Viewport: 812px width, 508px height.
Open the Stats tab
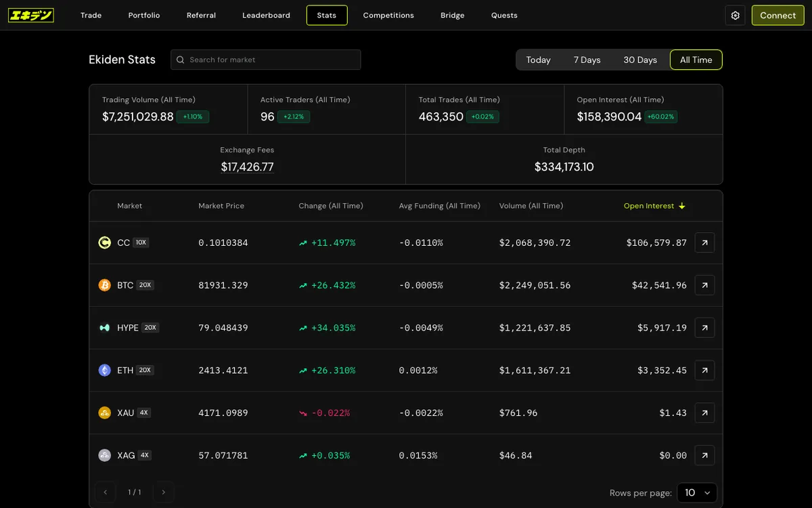point(327,15)
